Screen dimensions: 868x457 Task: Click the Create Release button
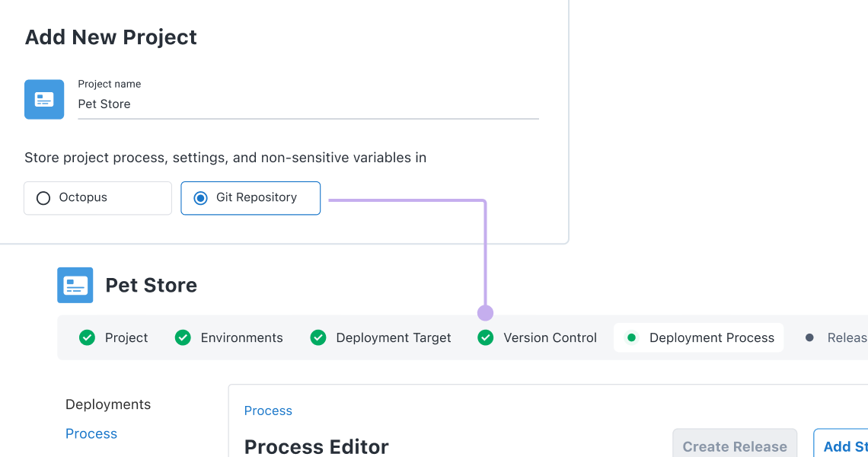click(734, 446)
